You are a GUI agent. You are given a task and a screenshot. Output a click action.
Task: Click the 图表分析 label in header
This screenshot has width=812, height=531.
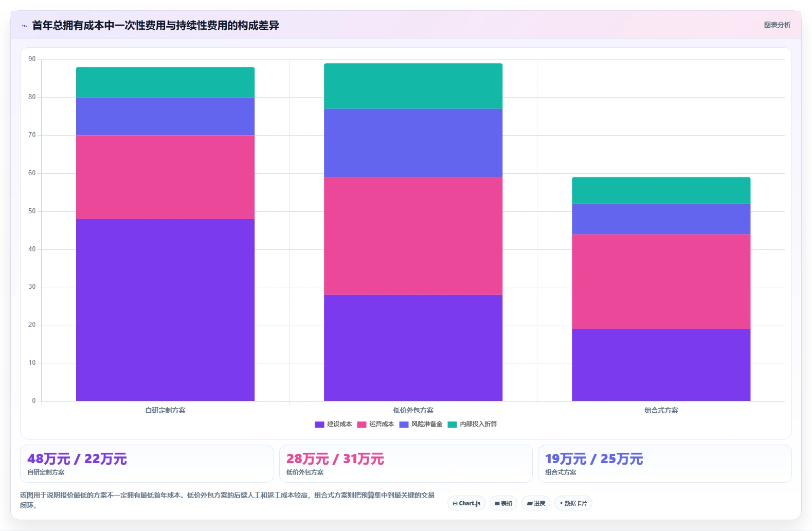(777, 25)
